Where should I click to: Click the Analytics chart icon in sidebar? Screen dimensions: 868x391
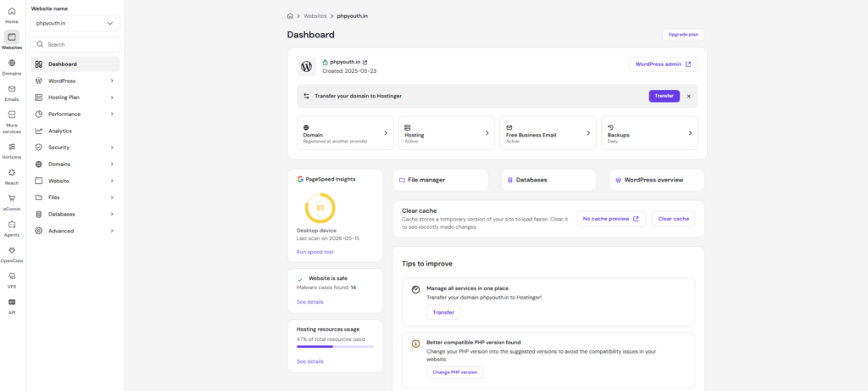38,131
